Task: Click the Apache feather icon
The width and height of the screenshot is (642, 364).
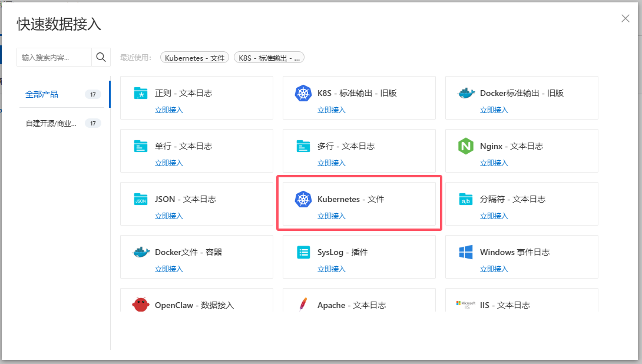Action: pos(303,305)
